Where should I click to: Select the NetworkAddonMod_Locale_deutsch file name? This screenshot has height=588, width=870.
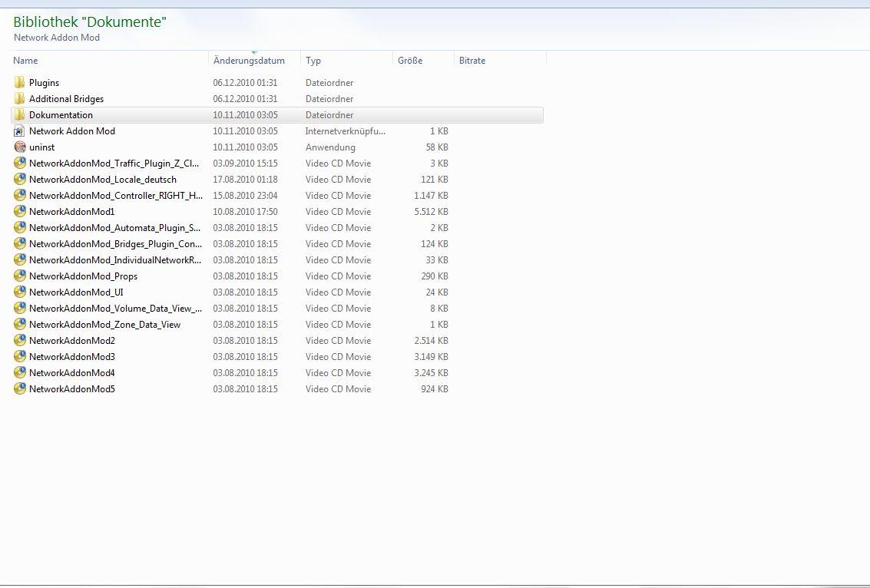pos(103,180)
